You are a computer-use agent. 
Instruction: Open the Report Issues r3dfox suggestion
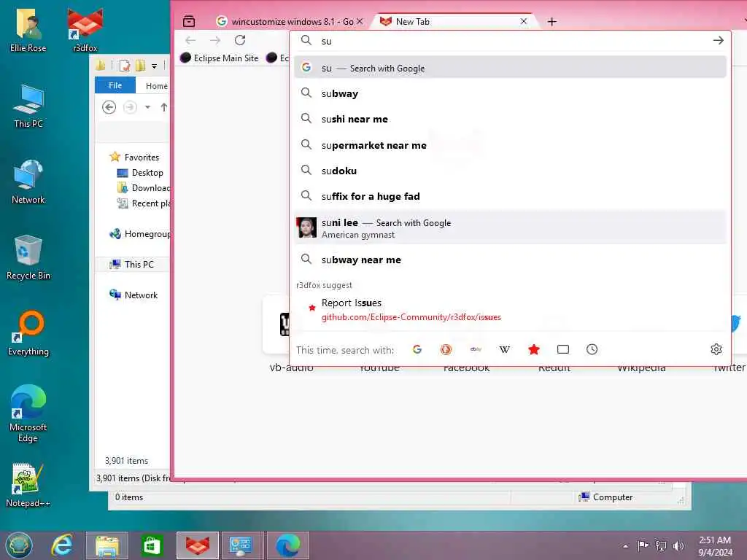[x=510, y=309]
